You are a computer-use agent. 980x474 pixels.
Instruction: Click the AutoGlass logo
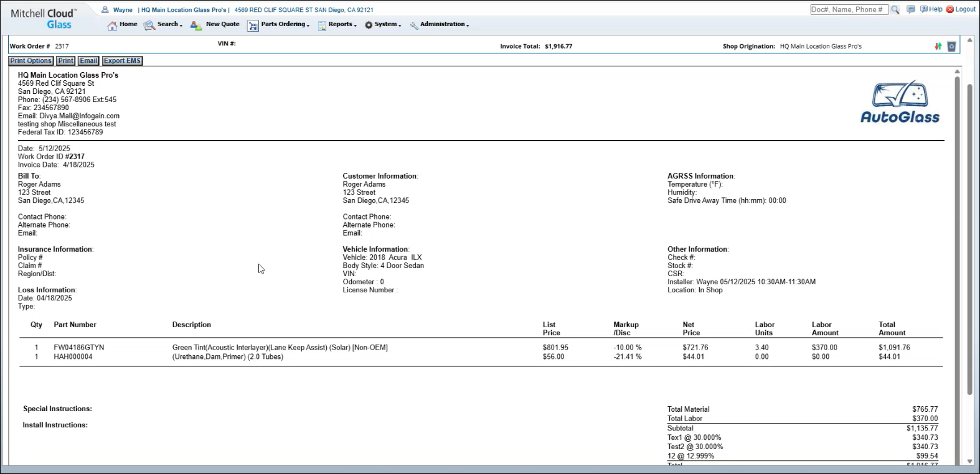[900, 102]
